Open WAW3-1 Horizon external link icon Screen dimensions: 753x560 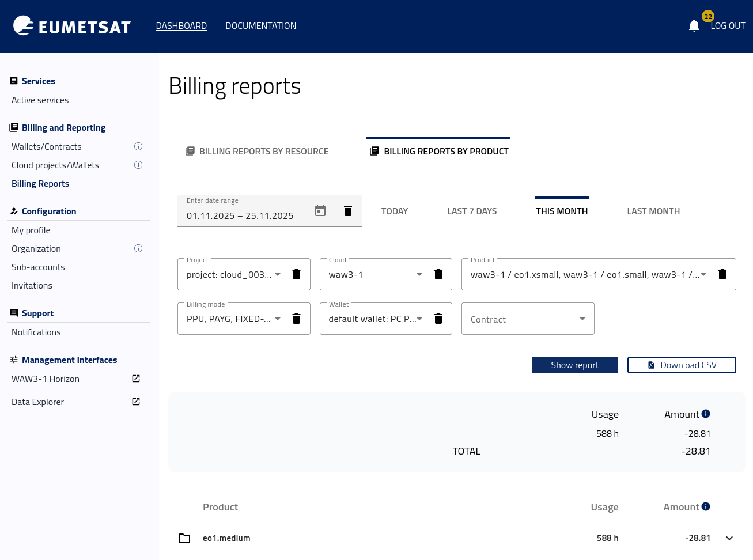tap(136, 379)
